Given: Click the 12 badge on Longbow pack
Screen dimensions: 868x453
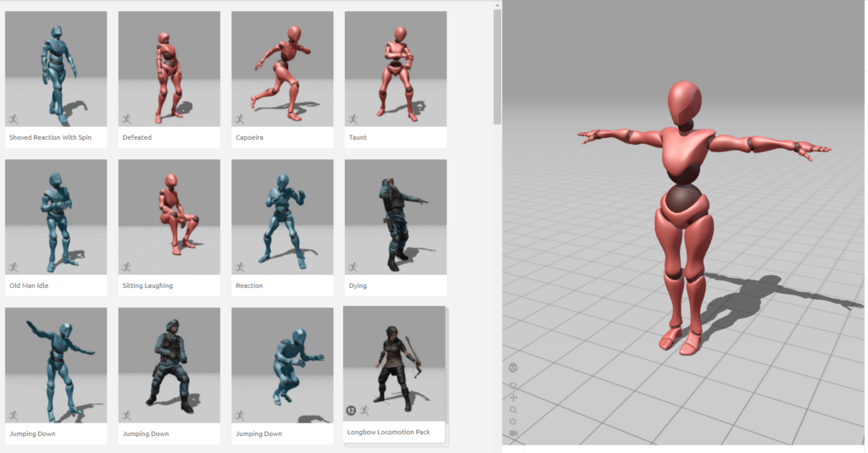Looking at the screenshot, I should tap(351, 411).
